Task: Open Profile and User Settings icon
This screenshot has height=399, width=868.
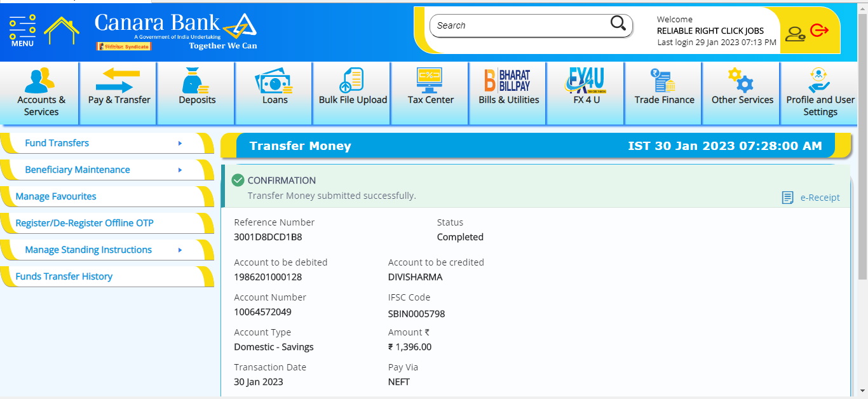Action: (819, 80)
